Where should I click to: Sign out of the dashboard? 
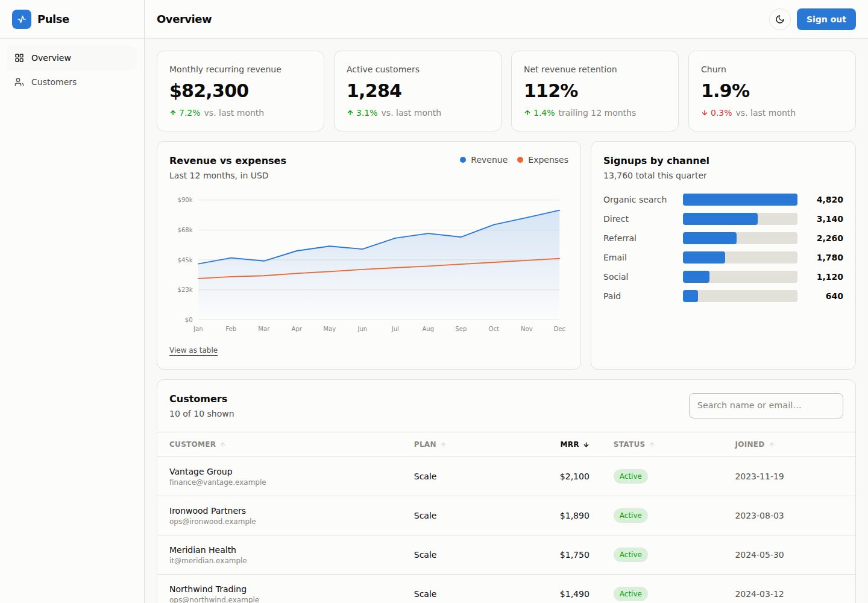click(x=826, y=19)
